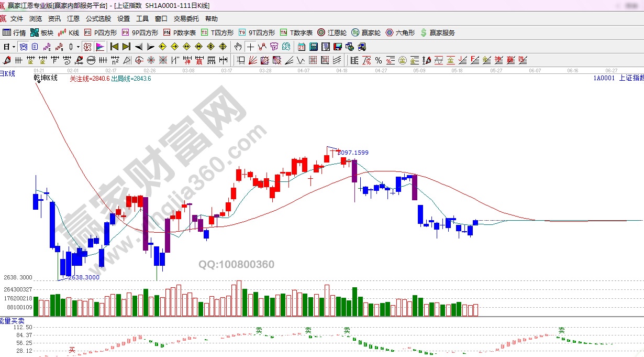
Task: Open the 江恩轮 Gann wheel tool
Action: click(332, 33)
